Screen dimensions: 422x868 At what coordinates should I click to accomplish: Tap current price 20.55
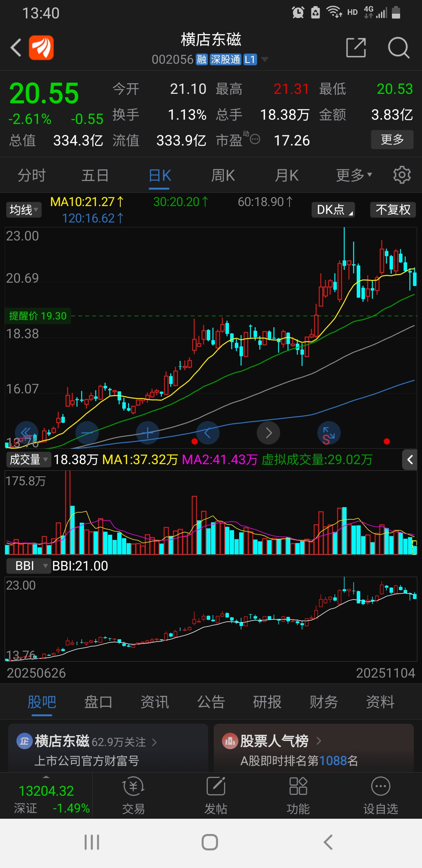[x=44, y=93]
